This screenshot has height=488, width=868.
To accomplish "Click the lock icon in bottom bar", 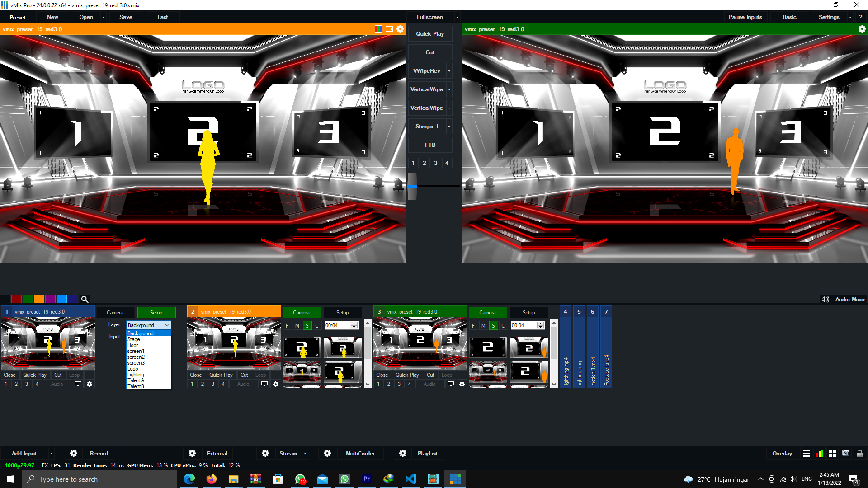I will (860, 453).
